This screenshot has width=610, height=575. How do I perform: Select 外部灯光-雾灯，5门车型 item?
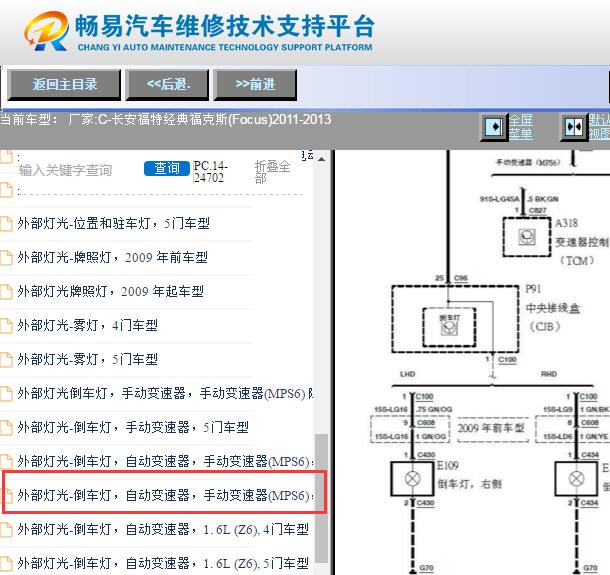click(x=88, y=359)
